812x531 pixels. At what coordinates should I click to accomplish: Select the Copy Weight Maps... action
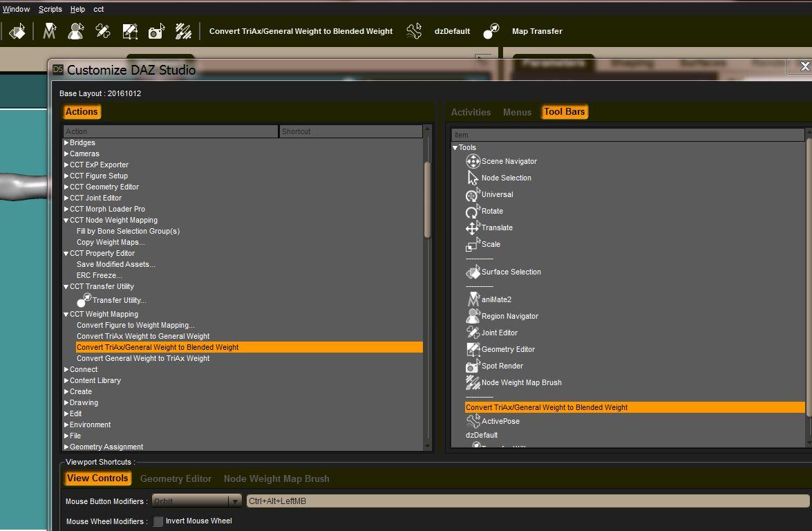[111, 243]
